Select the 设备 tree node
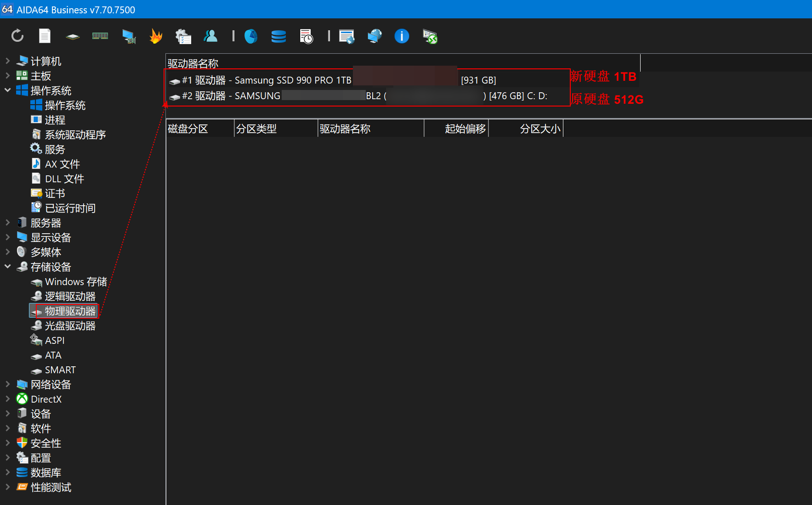 point(34,414)
